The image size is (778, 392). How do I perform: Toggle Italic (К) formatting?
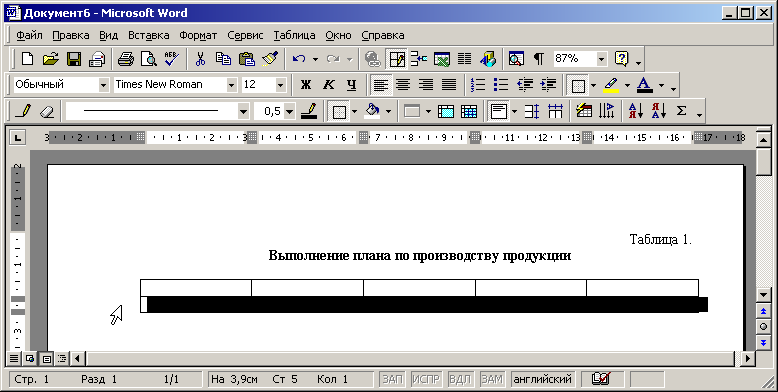(328, 85)
